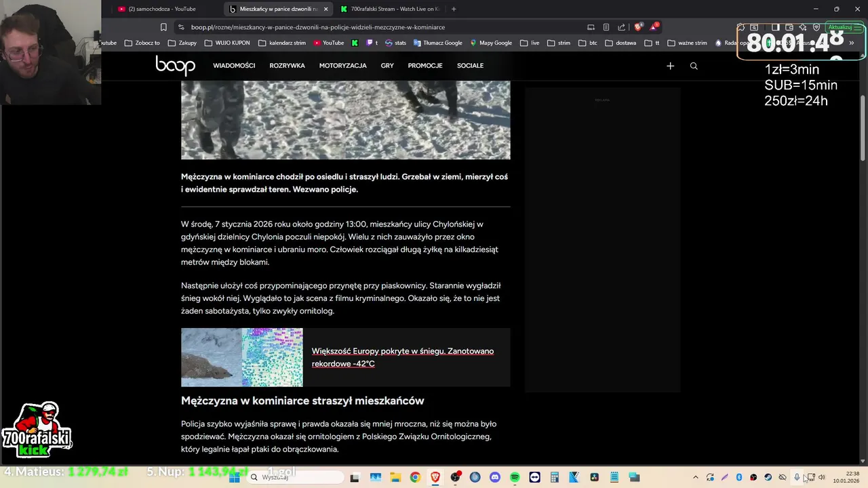Open the YouTube bookmark
The image size is (868, 488).
pos(329,43)
